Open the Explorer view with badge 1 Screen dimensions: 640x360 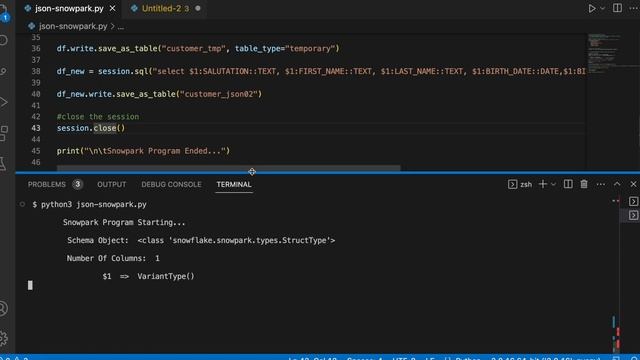(4, 12)
